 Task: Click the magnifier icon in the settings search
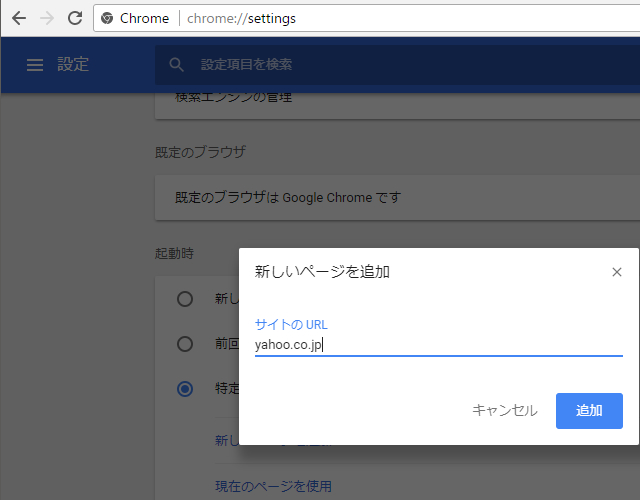176,64
